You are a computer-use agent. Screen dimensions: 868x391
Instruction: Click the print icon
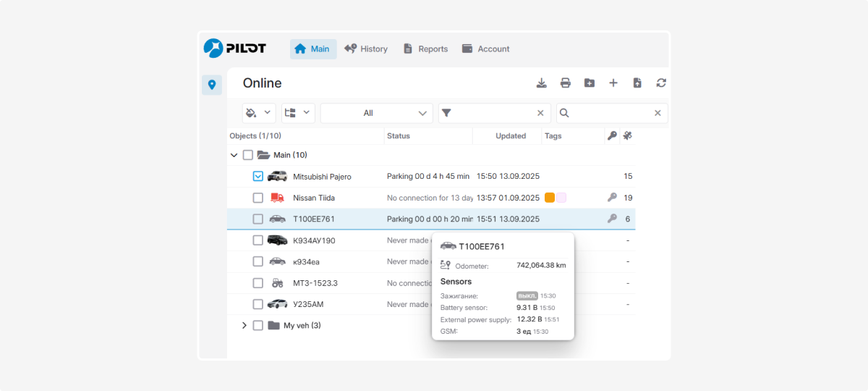[x=566, y=83]
